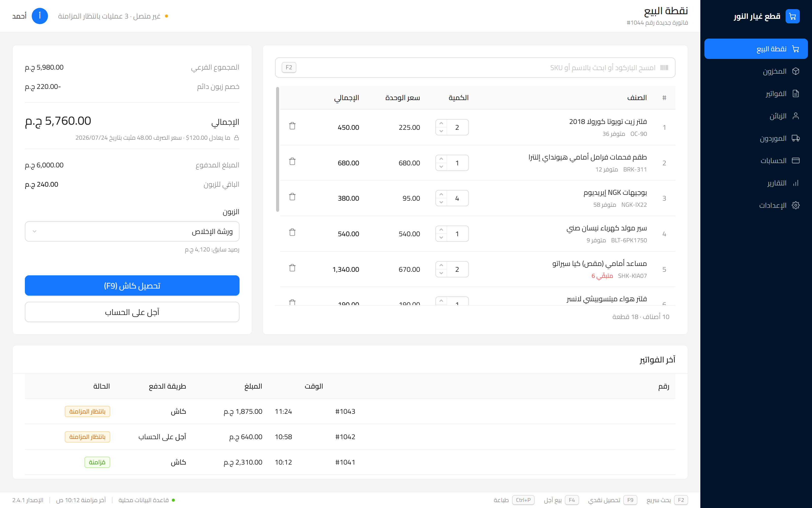Click the cart logo icon beside قطع غيار النور
Image resolution: width=812 pixels, height=508 pixels.
click(792, 16)
